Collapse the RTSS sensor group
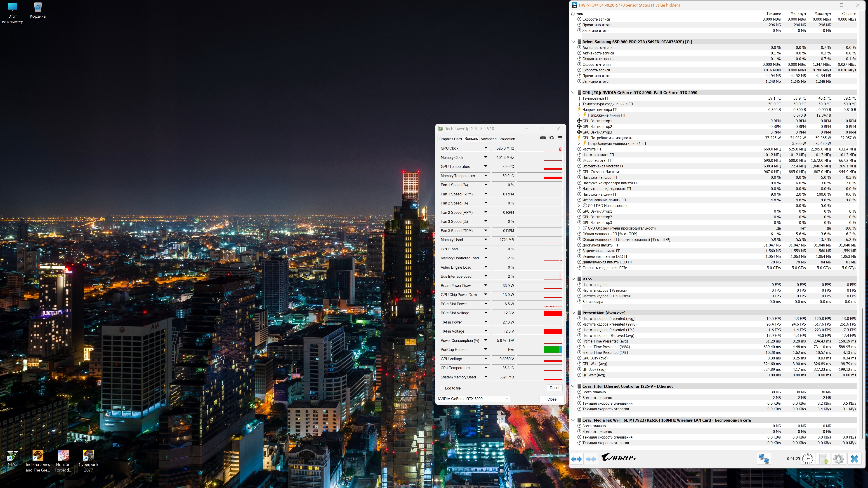Screen dimensions: 868x488 [x=573, y=279]
